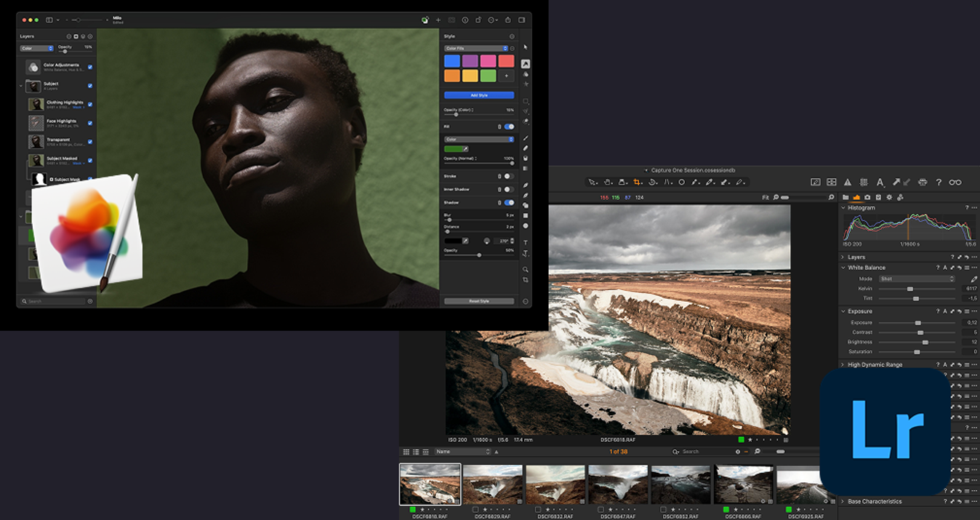Select the DSCF6829.RAF thumbnail in the filmstrip

point(493,482)
